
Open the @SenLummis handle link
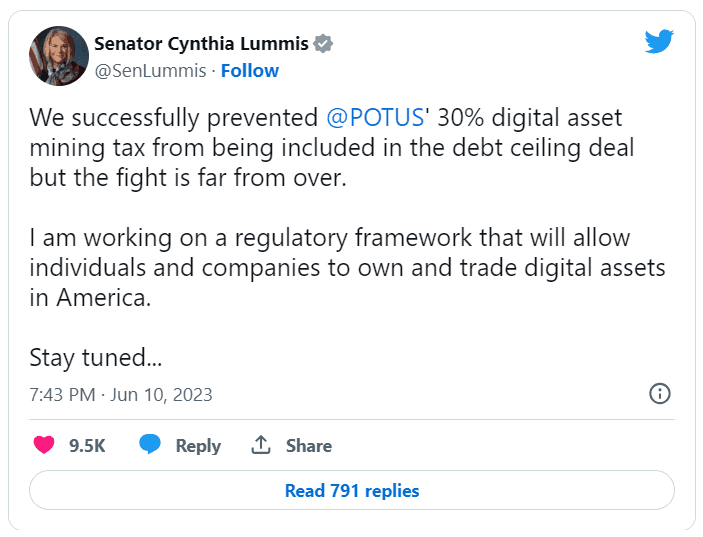point(151,71)
